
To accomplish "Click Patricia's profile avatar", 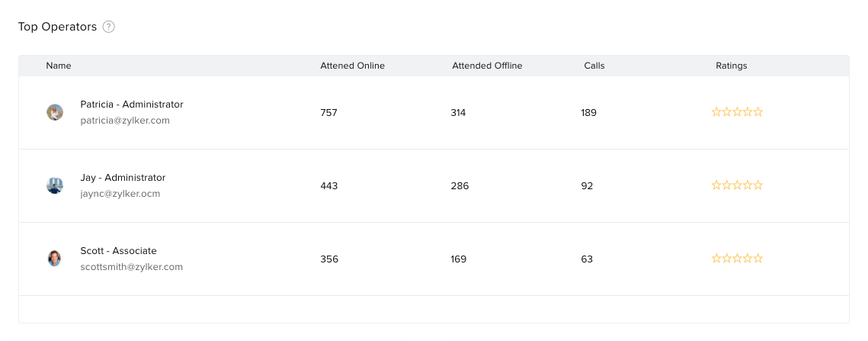I will click(55, 112).
